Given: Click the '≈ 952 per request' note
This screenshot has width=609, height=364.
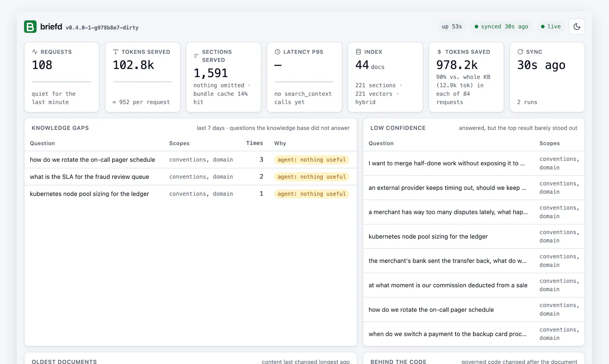Looking at the screenshot, I should point(141,102).
